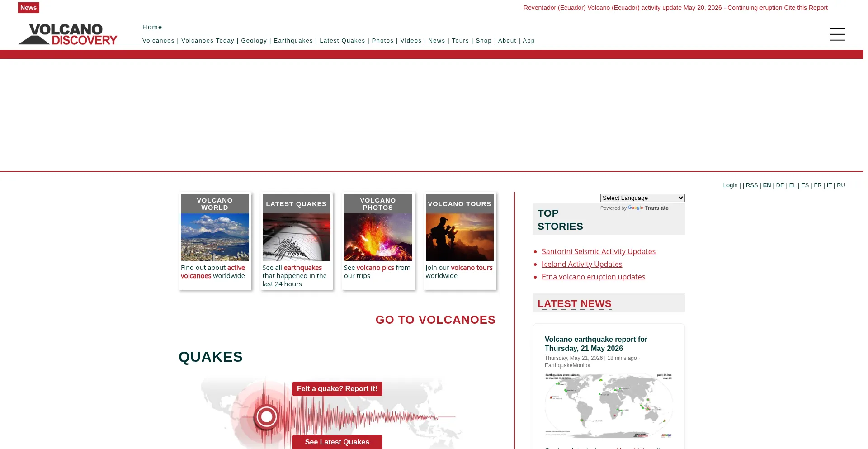Open the Shop menu item
Screen dimensions: 868x449
[x=484, y=41]
